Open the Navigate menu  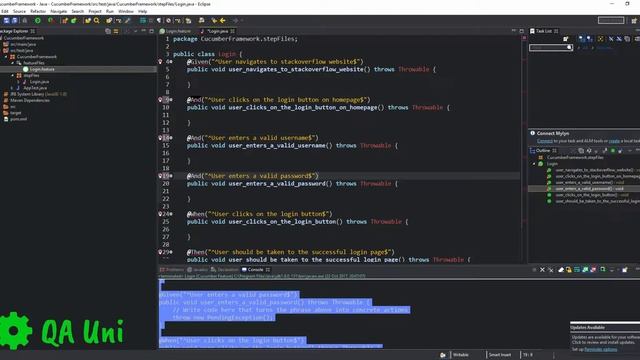pyautogui.click(x=58, y=11)
